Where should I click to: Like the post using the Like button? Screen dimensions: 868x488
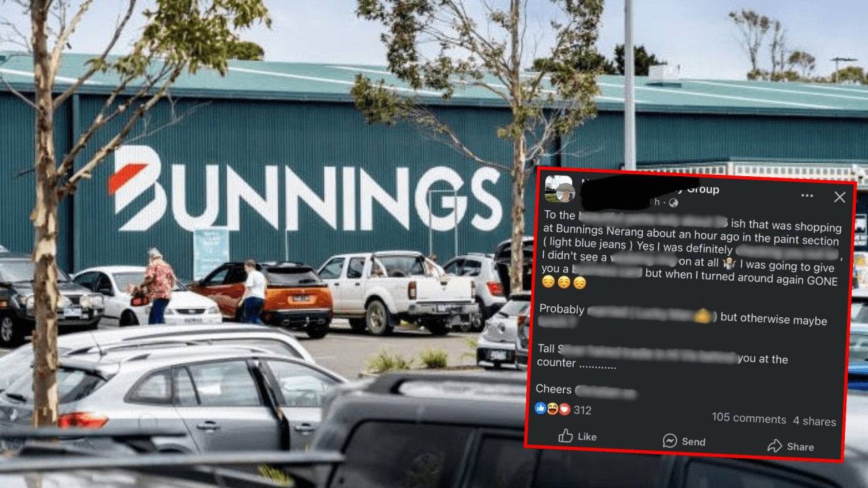click(578, 436)
